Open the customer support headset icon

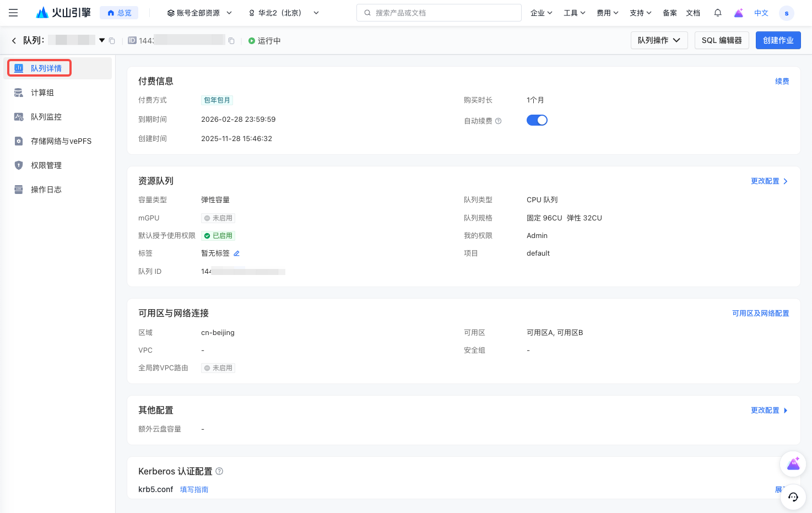point(793,497)
